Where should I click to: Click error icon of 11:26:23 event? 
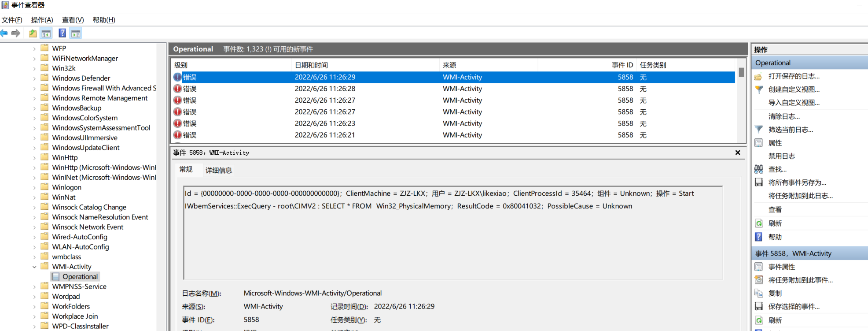(177, 123)
